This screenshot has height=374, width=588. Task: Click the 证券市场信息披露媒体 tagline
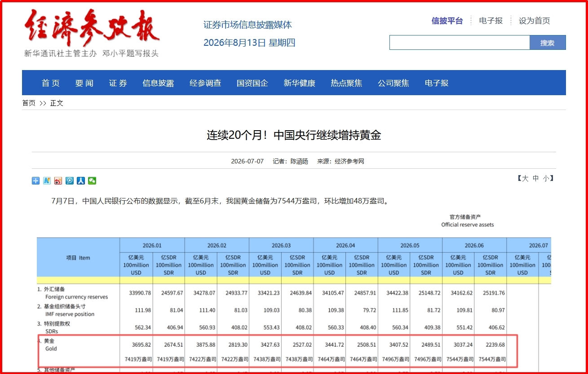click(x=248, y=25)
